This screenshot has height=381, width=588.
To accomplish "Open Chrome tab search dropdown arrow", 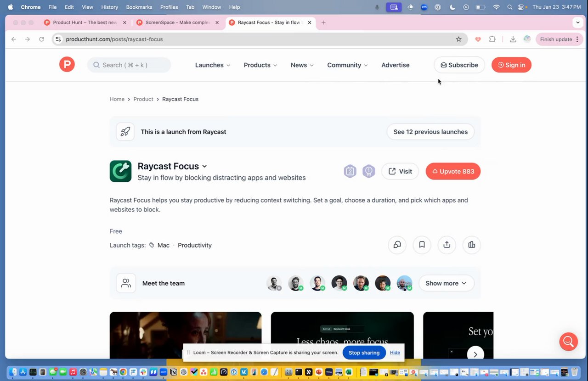I will tap(578, 22).
